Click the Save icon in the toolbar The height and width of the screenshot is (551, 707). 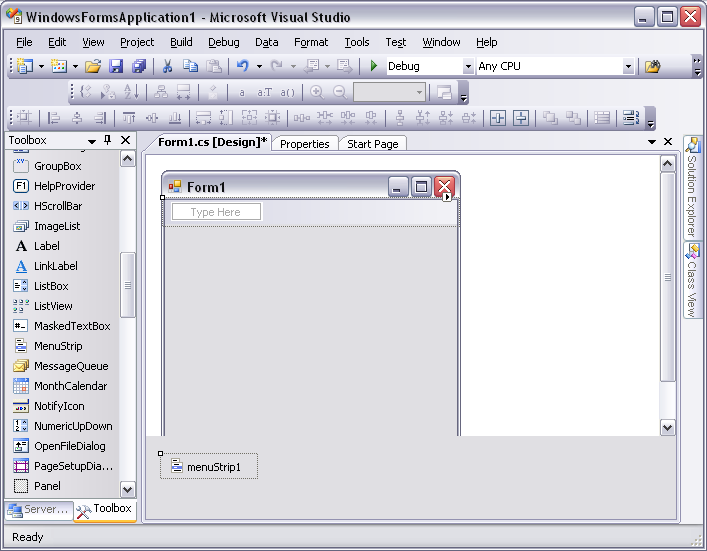116,66
